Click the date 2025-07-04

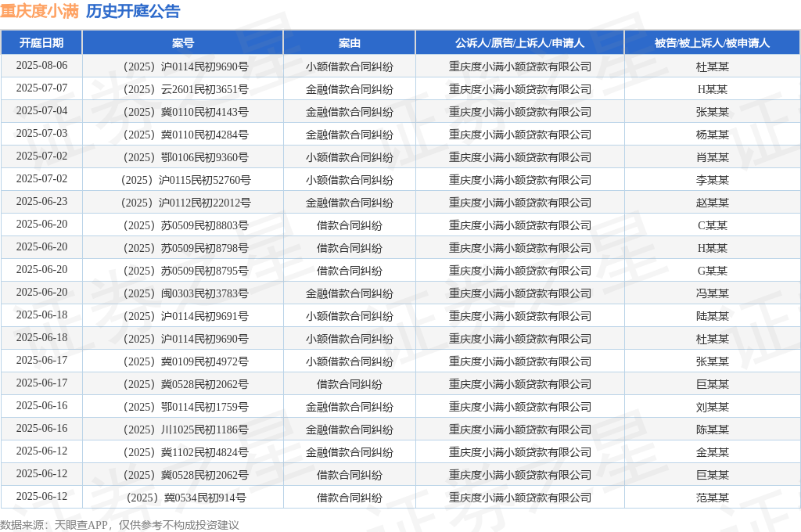click(x=41, y=111)
